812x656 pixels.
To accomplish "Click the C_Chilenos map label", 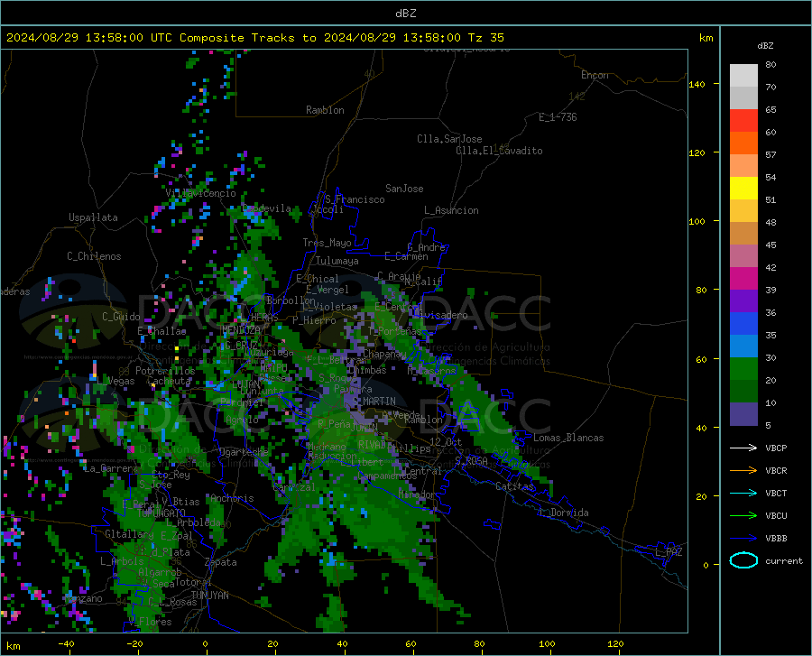I will [94, 256].
